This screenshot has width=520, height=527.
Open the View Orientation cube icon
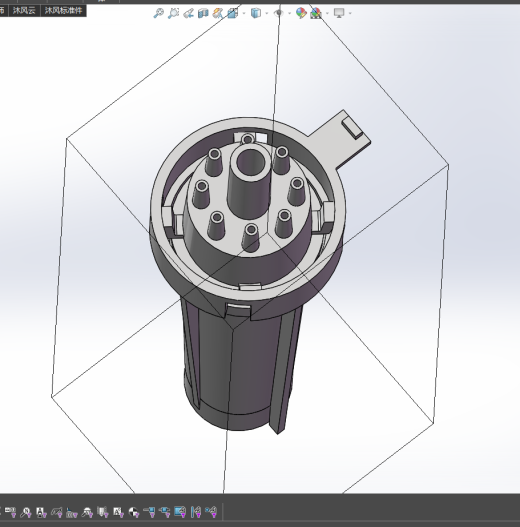(x=233, y=13)
